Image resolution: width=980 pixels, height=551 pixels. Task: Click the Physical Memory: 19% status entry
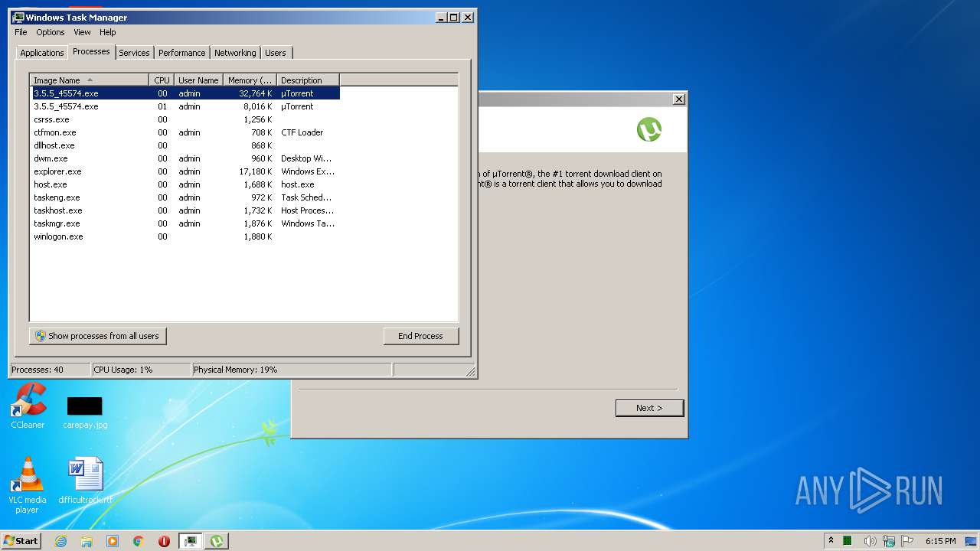coord(292,370)
